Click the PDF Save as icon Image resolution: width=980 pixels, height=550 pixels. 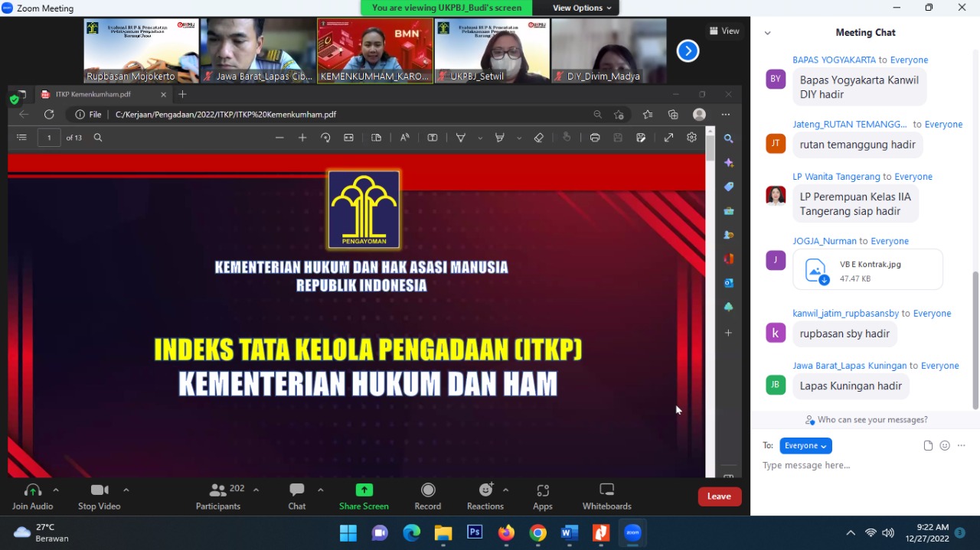coord(641,138)
